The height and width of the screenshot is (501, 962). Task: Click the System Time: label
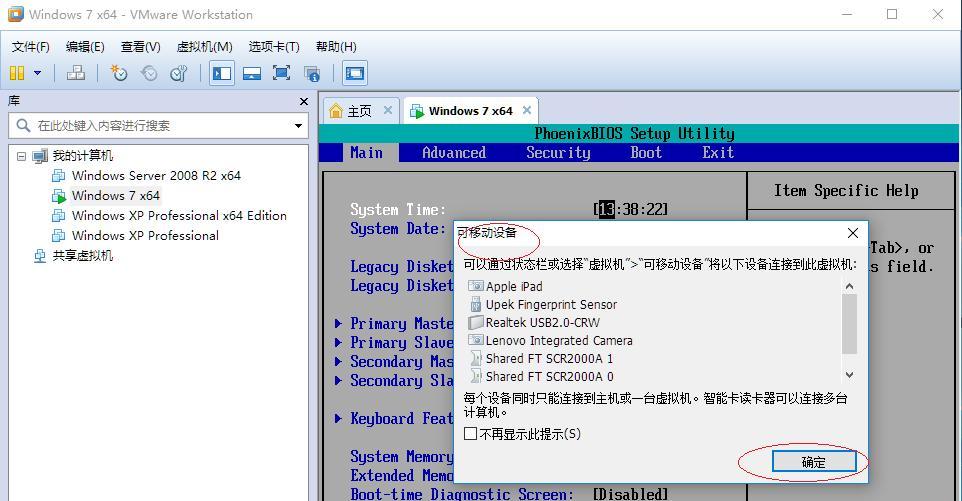(398, 210)
